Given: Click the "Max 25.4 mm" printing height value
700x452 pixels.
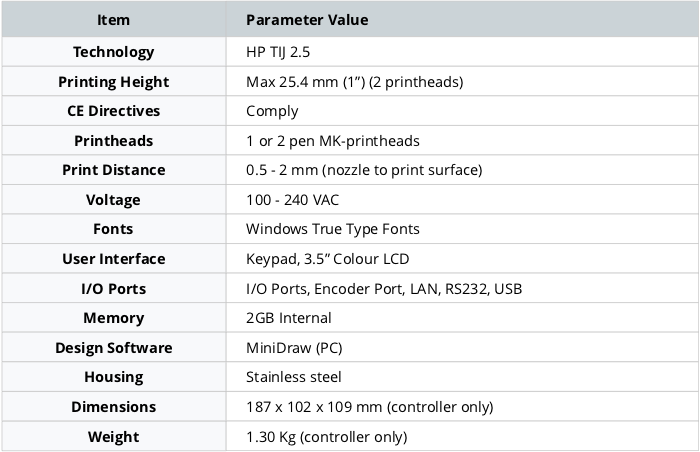Looking at the screenshot, I should pos(353,82).
